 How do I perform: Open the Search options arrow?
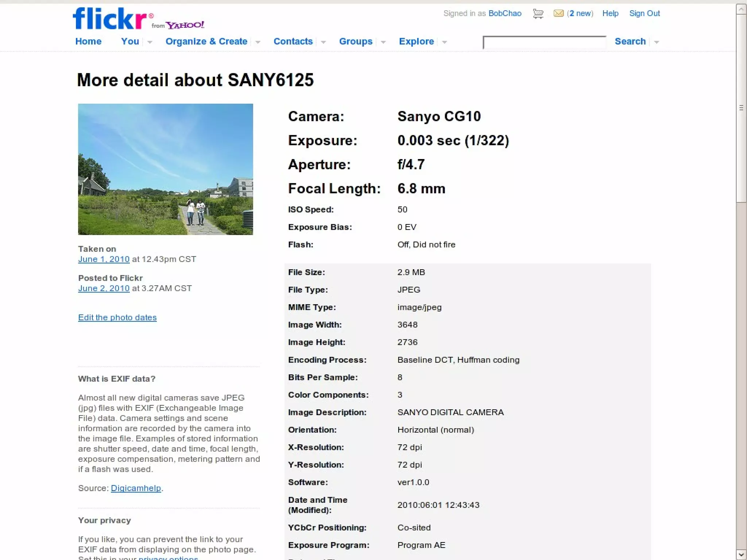pos(656,42)
